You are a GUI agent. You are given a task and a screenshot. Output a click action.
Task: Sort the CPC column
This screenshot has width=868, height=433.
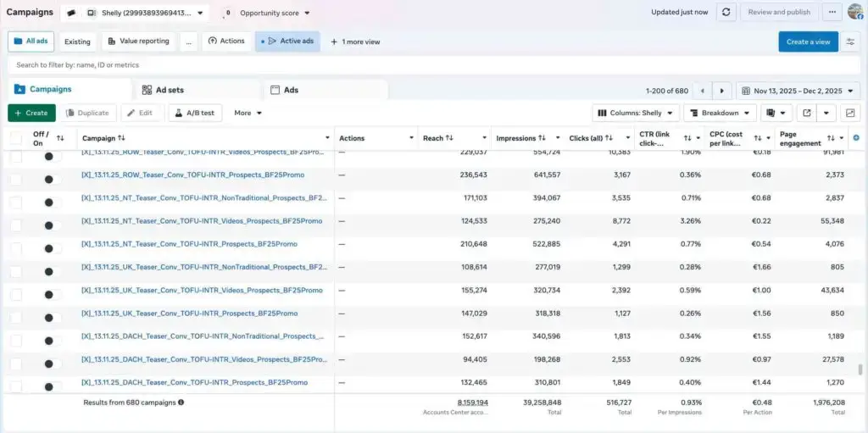[757, 138]
